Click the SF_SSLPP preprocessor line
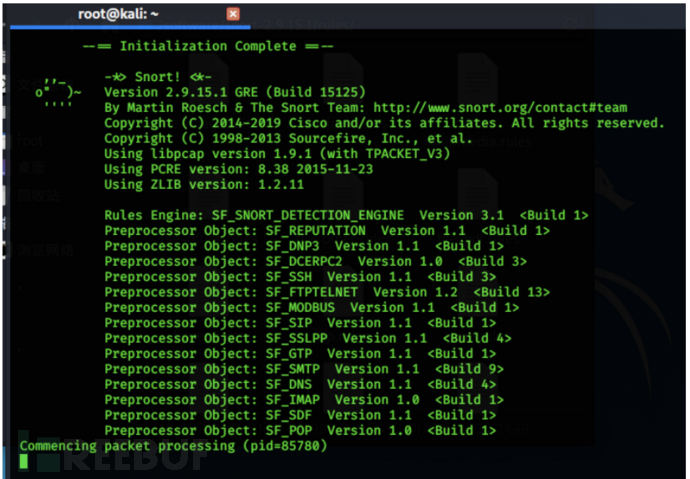This screenshot has height=479, width=690. [308, 339]
